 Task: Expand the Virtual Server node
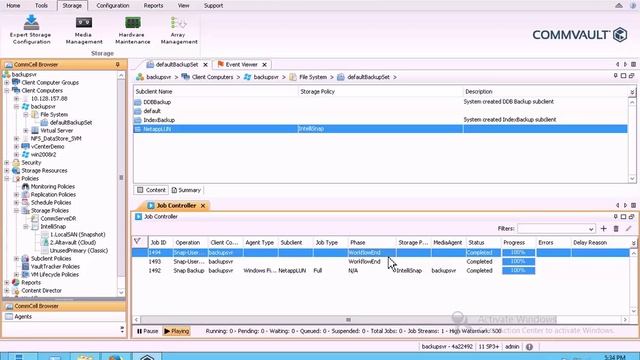[x=26, y=131]
